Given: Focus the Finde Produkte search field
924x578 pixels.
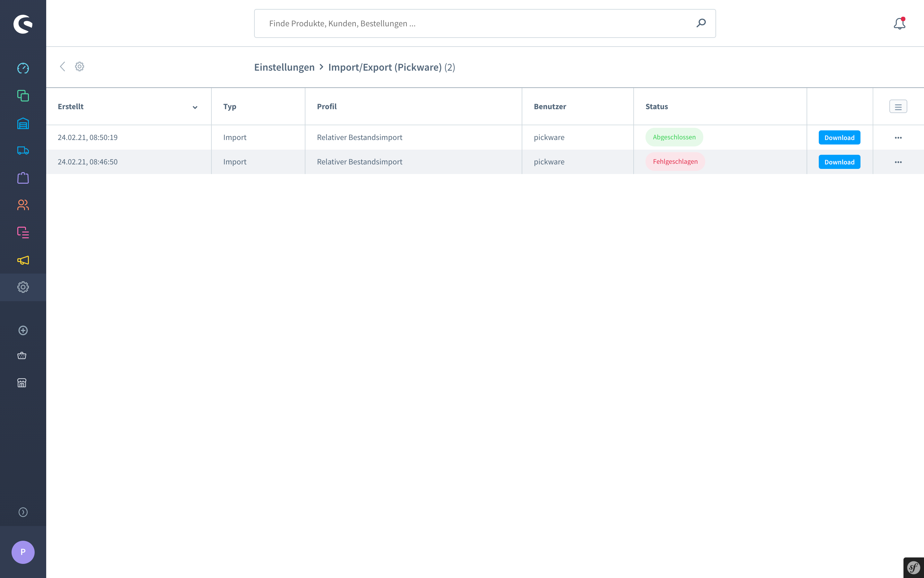Looking at the screenshot, I should [484, 23].
